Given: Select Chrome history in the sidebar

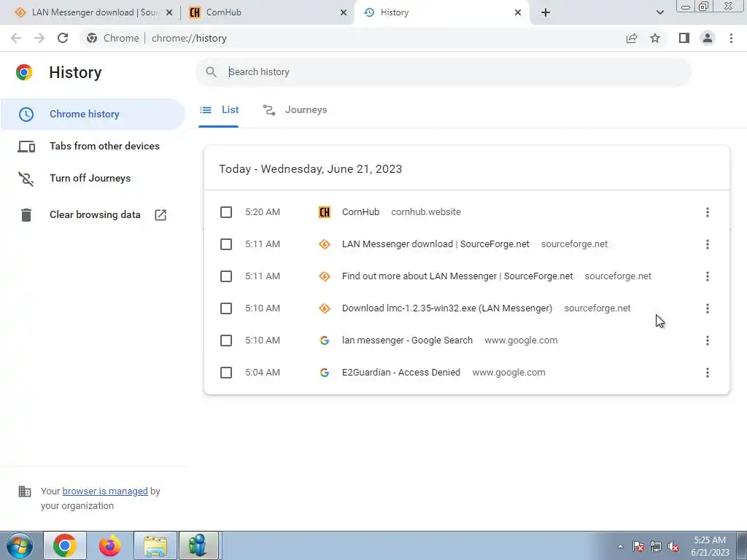Looking at the screenshot, I should 93,114.
